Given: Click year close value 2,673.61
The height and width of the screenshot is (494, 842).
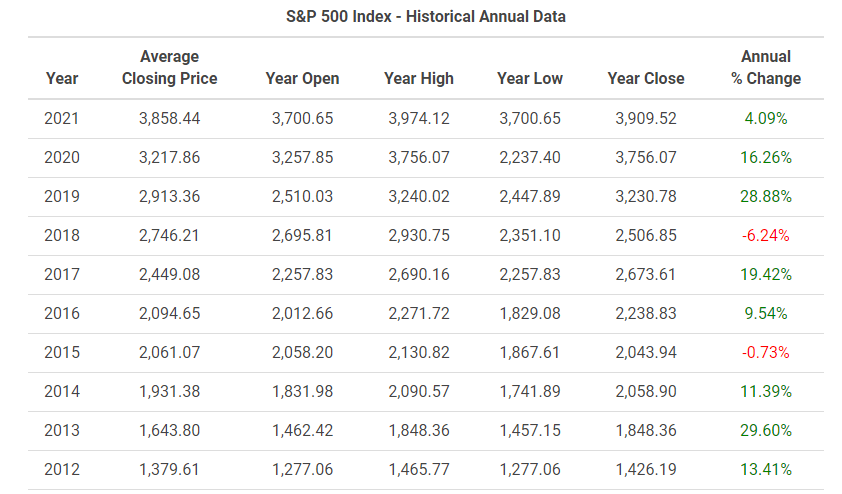Looking at the screenshot, I should tap(646, 274).
